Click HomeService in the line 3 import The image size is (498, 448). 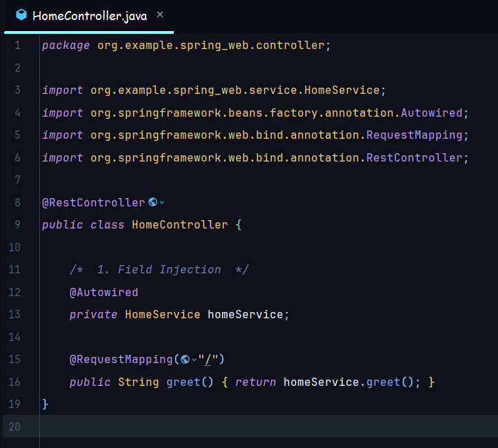(x=342, y=90)
